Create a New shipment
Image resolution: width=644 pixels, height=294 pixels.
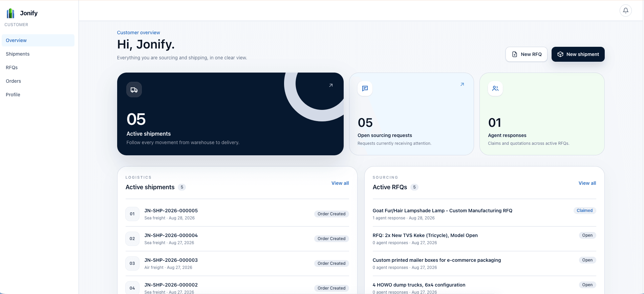578,54
